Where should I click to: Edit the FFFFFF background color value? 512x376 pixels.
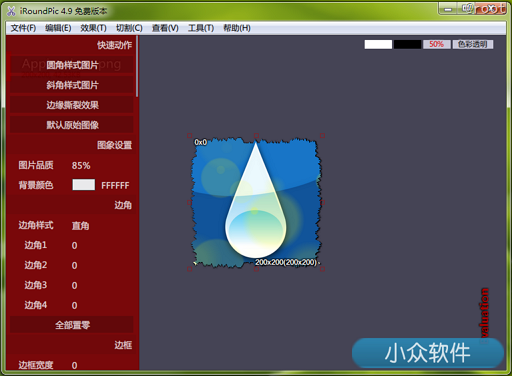pos(115,185)
